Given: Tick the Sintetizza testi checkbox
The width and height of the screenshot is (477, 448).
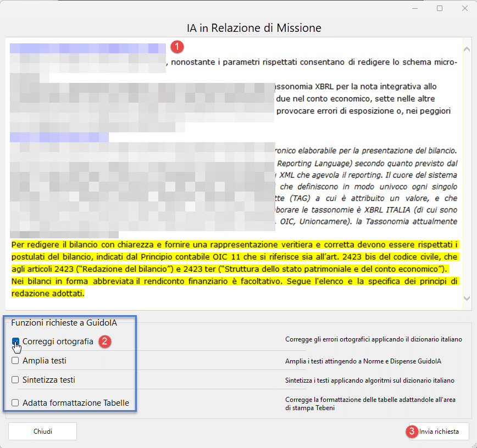Looking at the screenshot, I should point(15,379).
